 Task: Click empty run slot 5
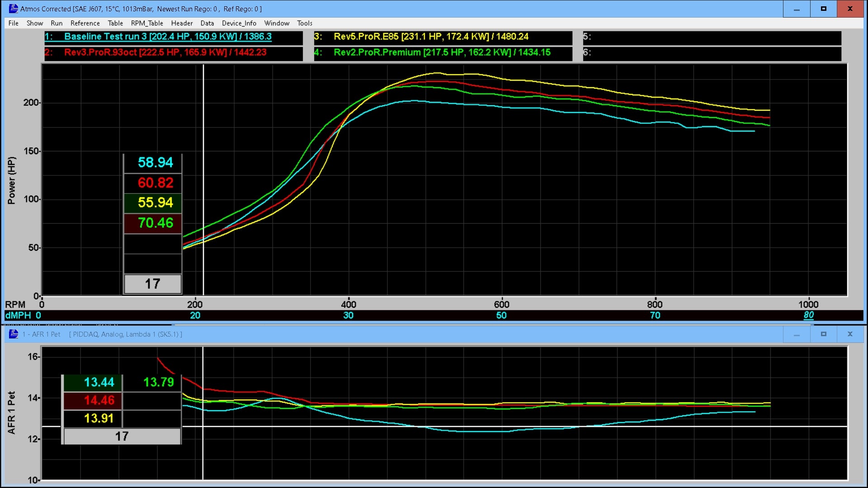[x=712, y=37]
